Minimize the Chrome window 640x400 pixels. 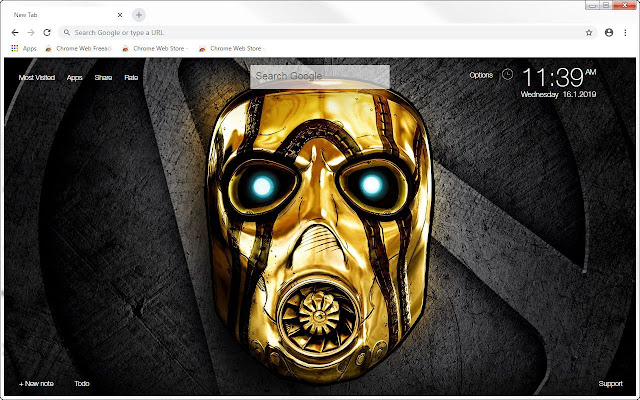[x=593, y=5]
